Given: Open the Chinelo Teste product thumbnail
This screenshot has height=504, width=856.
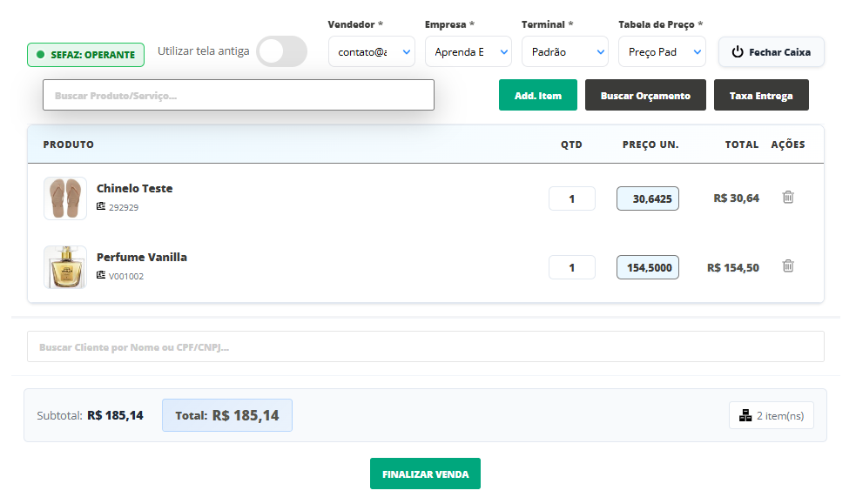Looking at the screenshot, I should 65,198.
